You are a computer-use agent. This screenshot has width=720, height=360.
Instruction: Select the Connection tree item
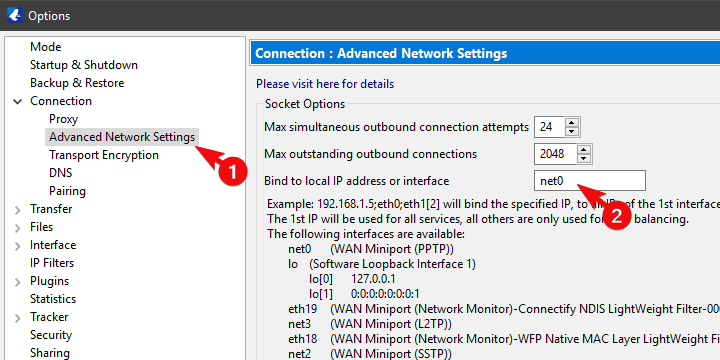pos(61,101)
